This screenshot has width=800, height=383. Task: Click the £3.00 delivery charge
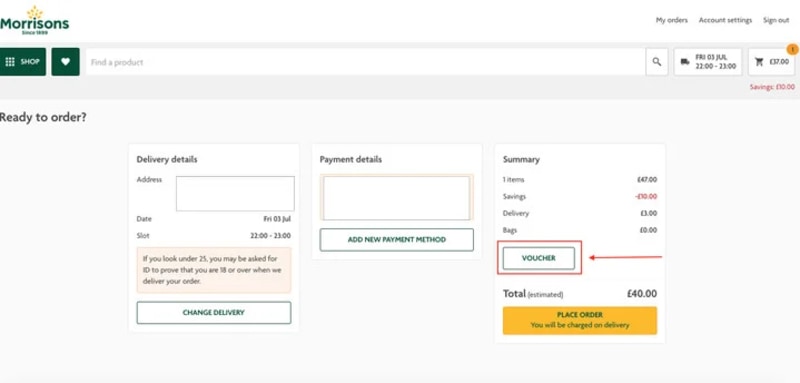click(x=648, y=213)
